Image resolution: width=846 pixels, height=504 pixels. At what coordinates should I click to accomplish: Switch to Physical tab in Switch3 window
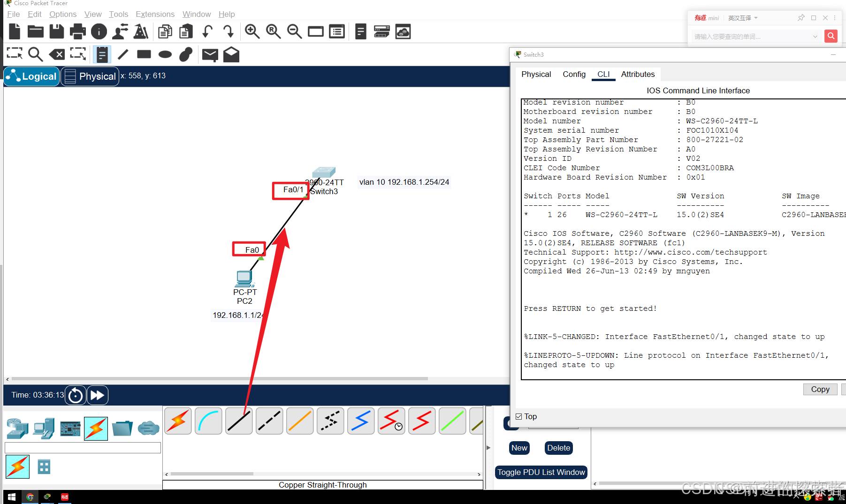[536, 74]
